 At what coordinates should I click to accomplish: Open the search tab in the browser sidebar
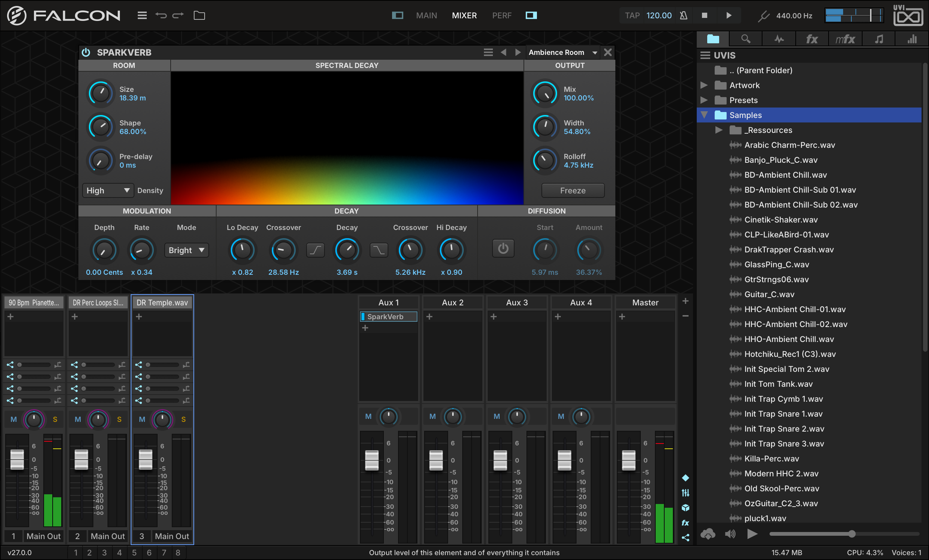click(x=745, y=39)
